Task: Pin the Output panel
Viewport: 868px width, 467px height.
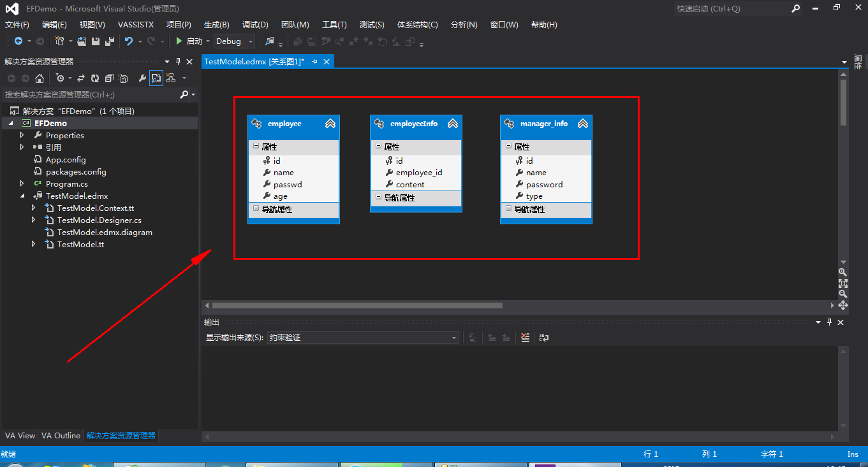Action: tap(830, 322)
